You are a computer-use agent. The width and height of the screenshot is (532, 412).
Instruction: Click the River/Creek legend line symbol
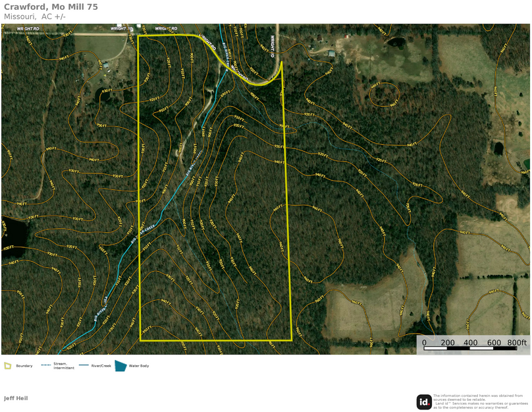coord(84,366)
